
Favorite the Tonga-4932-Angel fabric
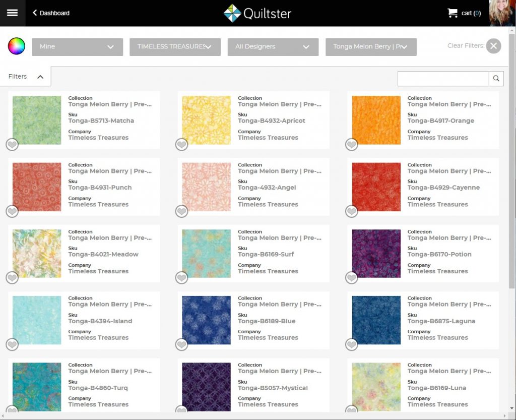[x=181, y=211]
